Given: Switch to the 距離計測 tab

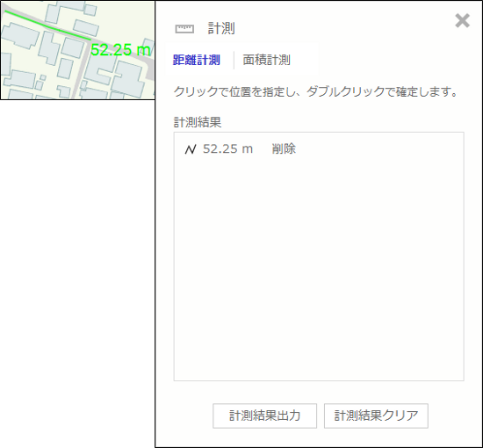Looking at the screenshot, I should coord(196,60).
